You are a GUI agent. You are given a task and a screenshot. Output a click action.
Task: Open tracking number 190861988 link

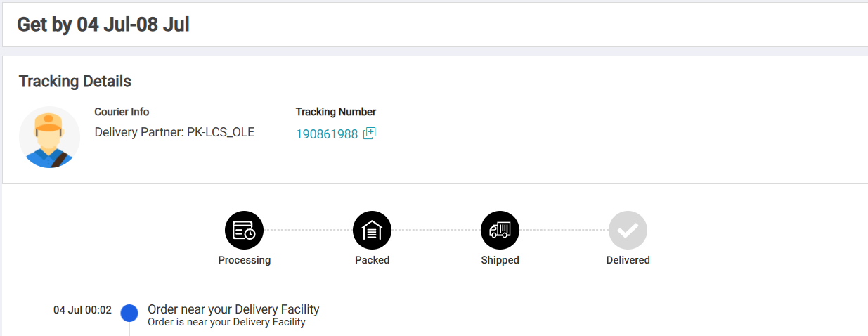click(327, 134)
